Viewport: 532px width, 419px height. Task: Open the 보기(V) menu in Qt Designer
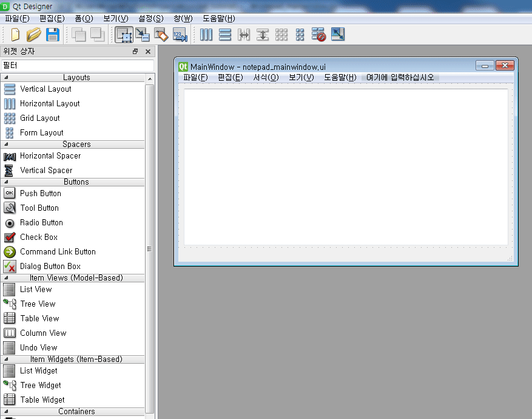116,19
